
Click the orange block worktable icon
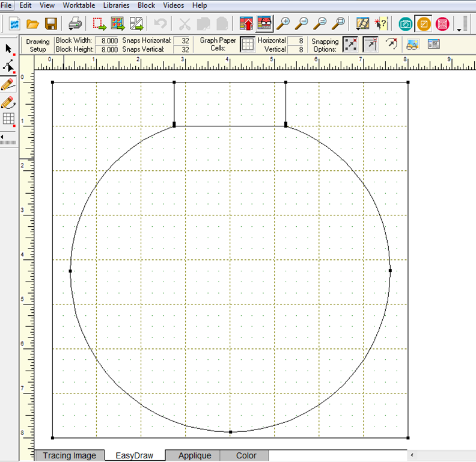pos(424,24)
